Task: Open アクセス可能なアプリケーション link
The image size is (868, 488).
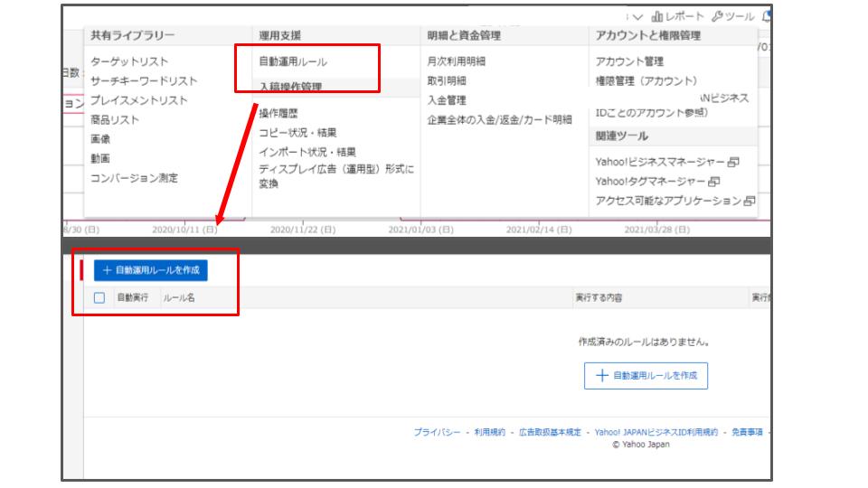Action: 668,201
